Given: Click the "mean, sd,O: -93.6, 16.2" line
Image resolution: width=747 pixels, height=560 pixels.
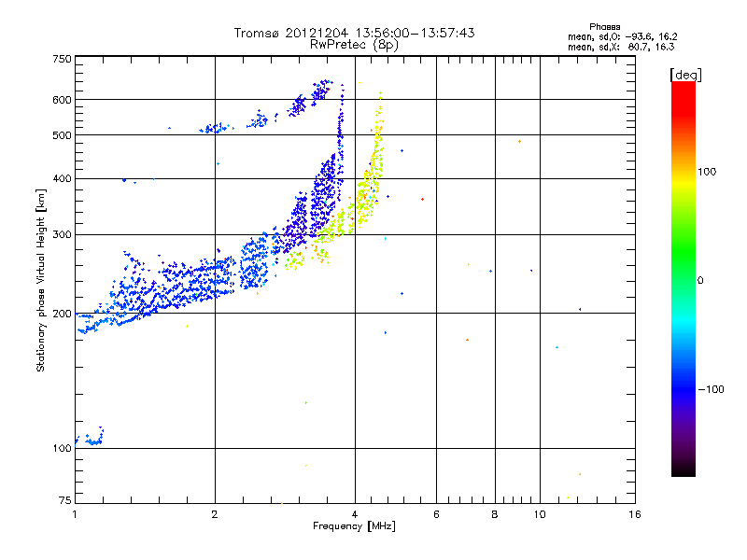Looking at the screenshot, I should pos(622,36).
